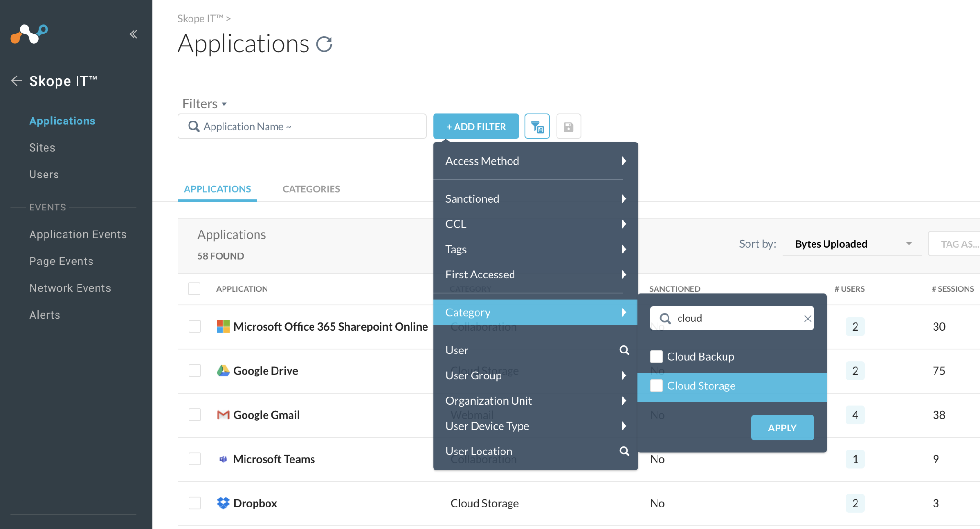Switch to the Categories tab
980x529 pixels.
(x=311, y=189)
